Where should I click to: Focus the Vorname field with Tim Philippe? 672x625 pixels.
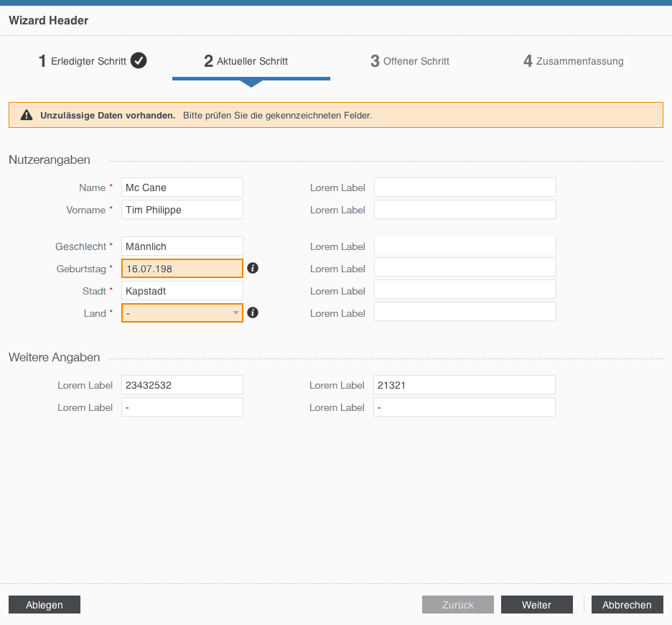pyautogui.click(x=182, y=210)
